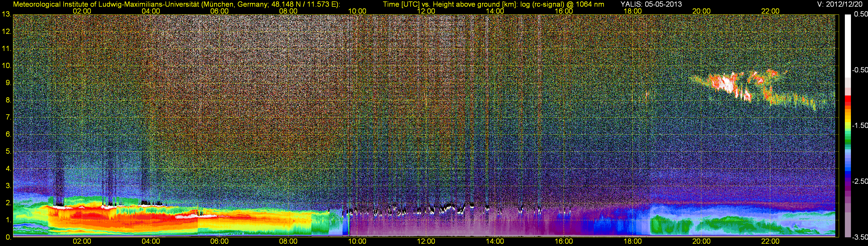Click the -0.50 colorbar scale value
Screen dimensions: 868x246
859,70
